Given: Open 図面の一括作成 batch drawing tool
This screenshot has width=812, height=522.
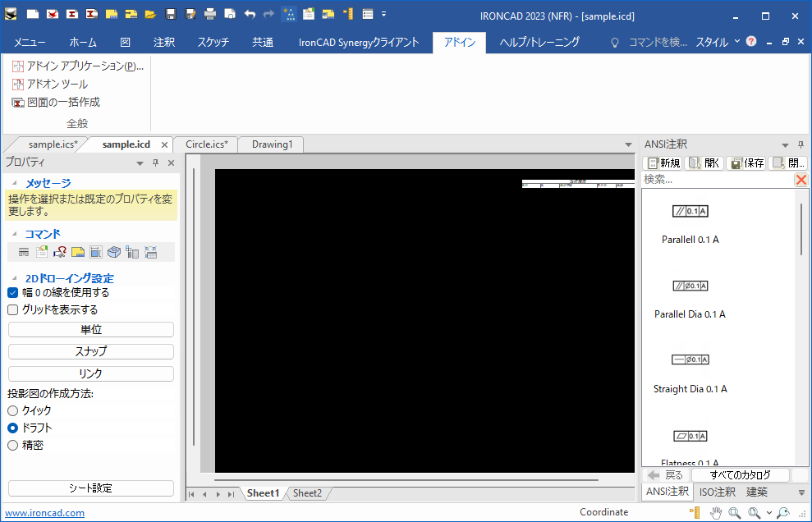Looking at the screenshot, I should click(x=56, y=103).
